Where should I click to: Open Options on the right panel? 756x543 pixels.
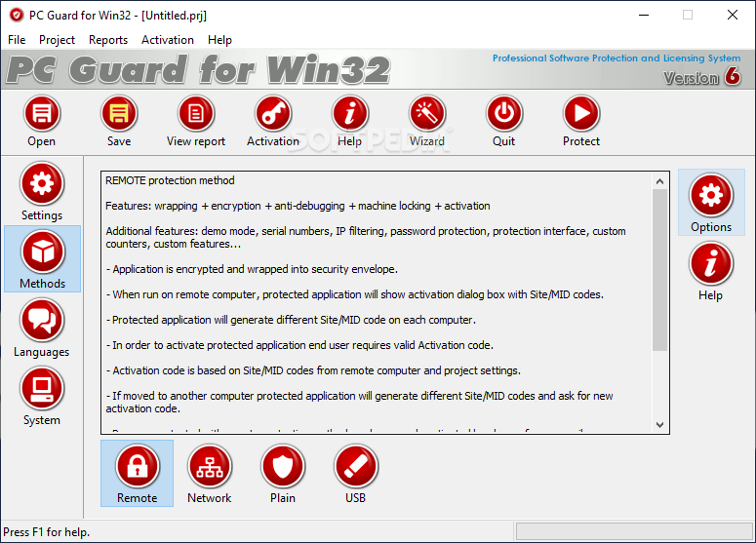711,203
